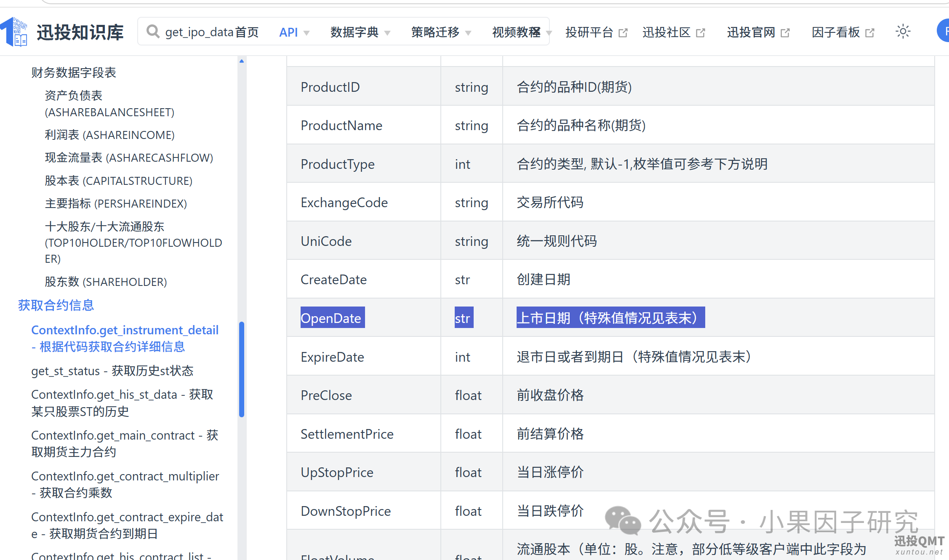
Task: Click the int type in ExpireDate row
Action: [462, 357]
